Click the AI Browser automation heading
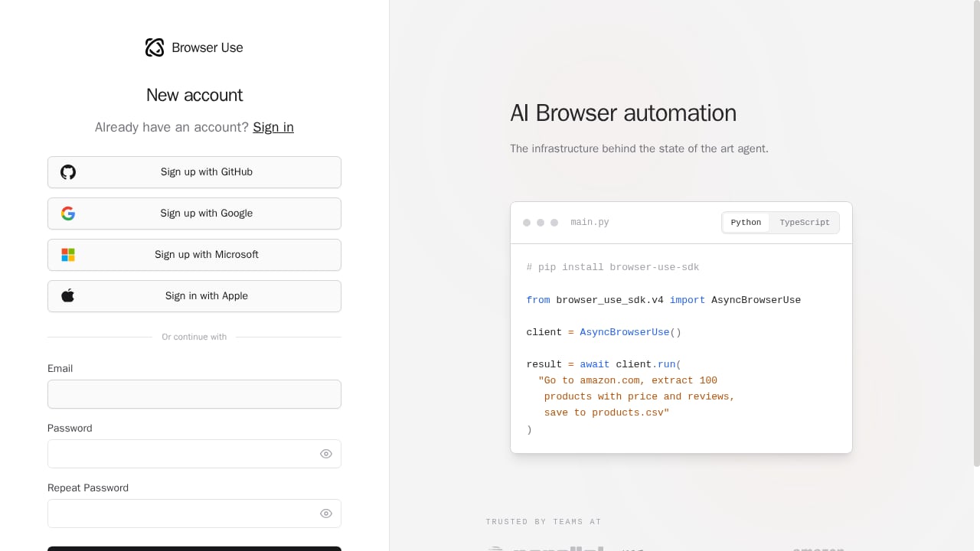Screen dimensions: 980x551 pos(623,113)
